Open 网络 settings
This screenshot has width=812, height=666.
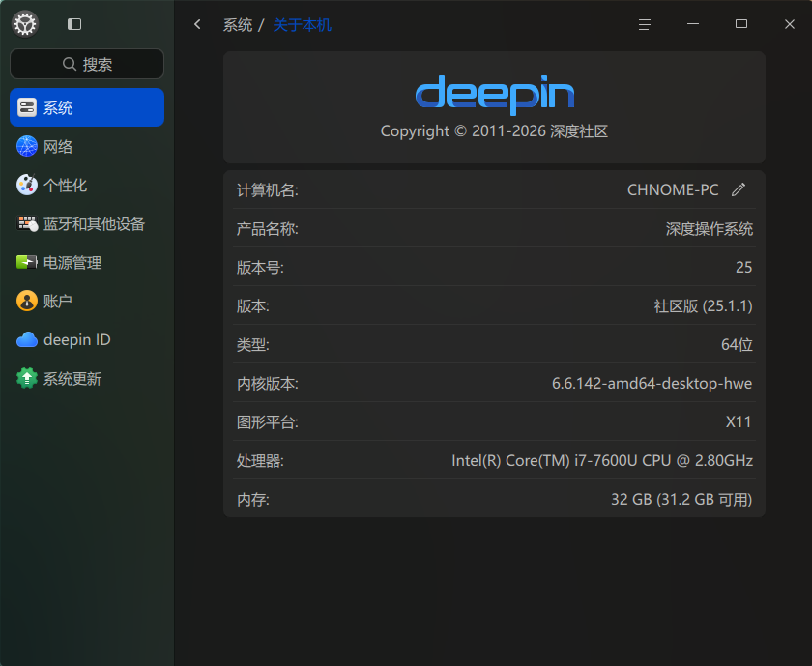click(87, 147)
